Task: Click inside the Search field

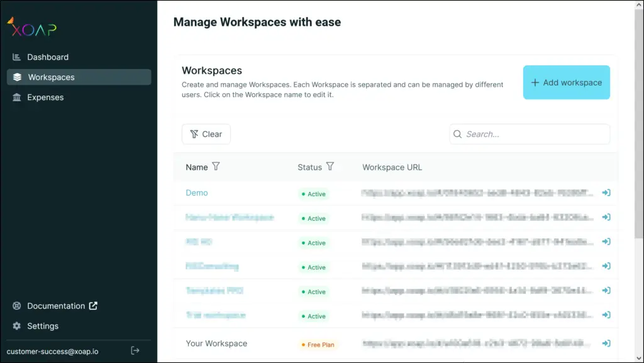Action: pos(528,134)
